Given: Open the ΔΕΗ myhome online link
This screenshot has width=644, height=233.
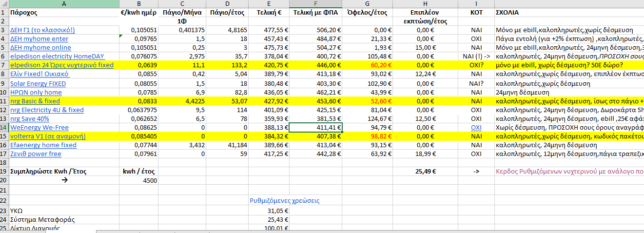Looking at the screenshot, I should (40, 48).
